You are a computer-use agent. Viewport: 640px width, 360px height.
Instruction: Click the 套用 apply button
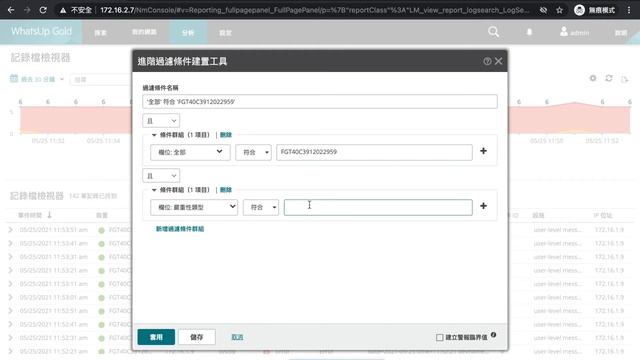[x=156, y=337]
